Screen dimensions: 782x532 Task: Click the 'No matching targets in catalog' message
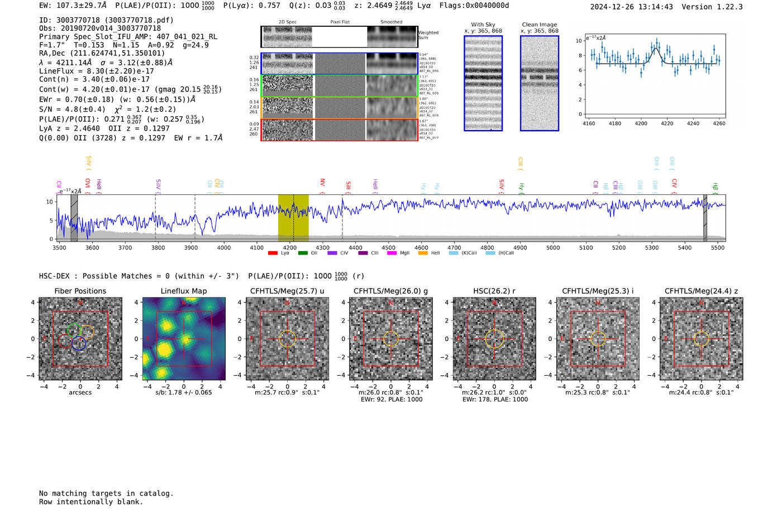[106, 493]
